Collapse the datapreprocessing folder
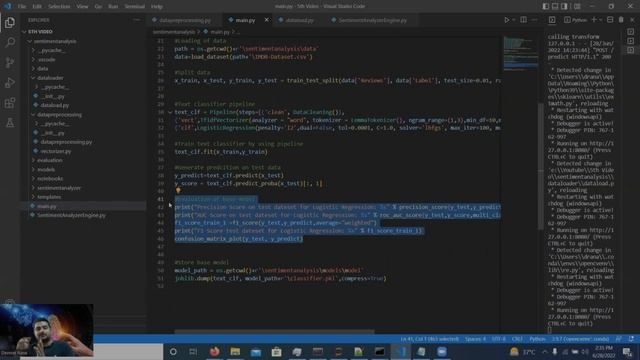Image resolution: width=640 pixels, height=360 pixels. click(83, 115)
